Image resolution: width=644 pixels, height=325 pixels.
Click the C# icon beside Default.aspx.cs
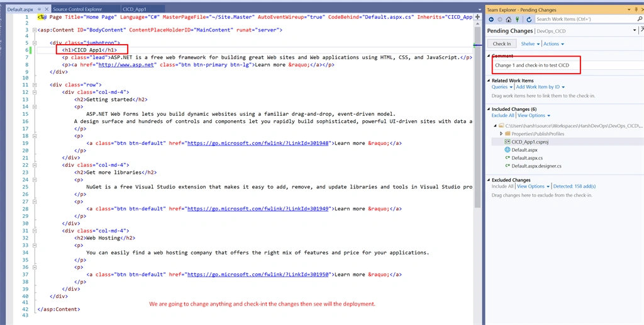pyautogui.click(x=508, y=158)
